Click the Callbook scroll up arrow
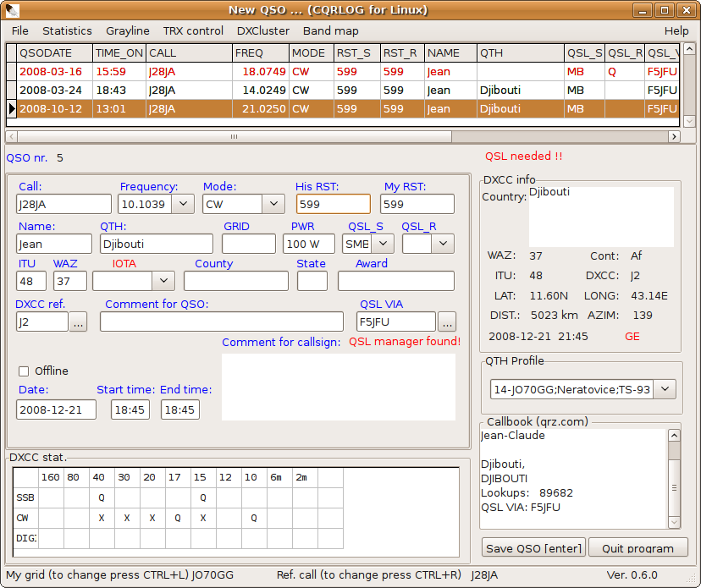The width and height of the screenshot is (701, 588). click(x=674, y=436)
